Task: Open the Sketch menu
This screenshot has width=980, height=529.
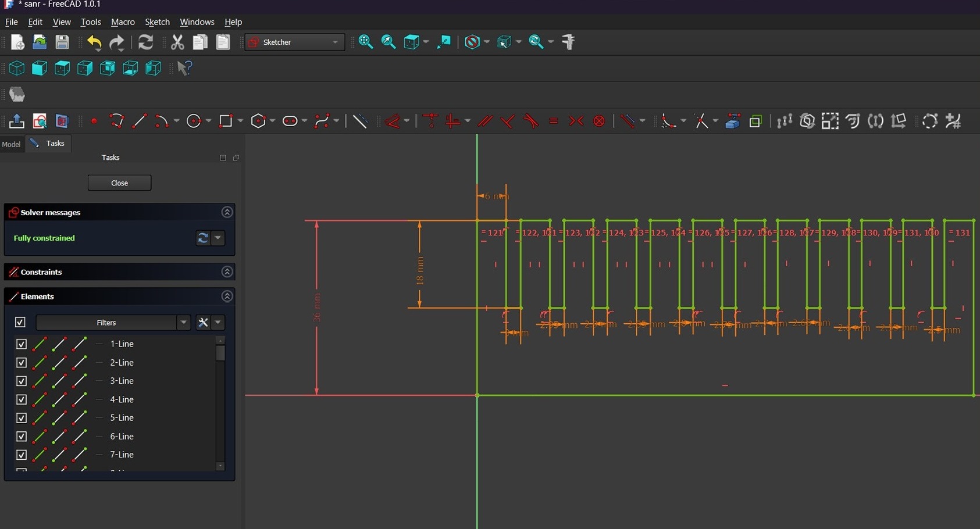Action: point(157,22)
